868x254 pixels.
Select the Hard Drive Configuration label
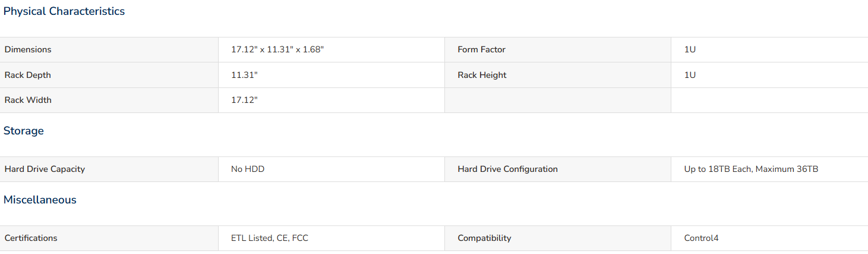(508, 169)
